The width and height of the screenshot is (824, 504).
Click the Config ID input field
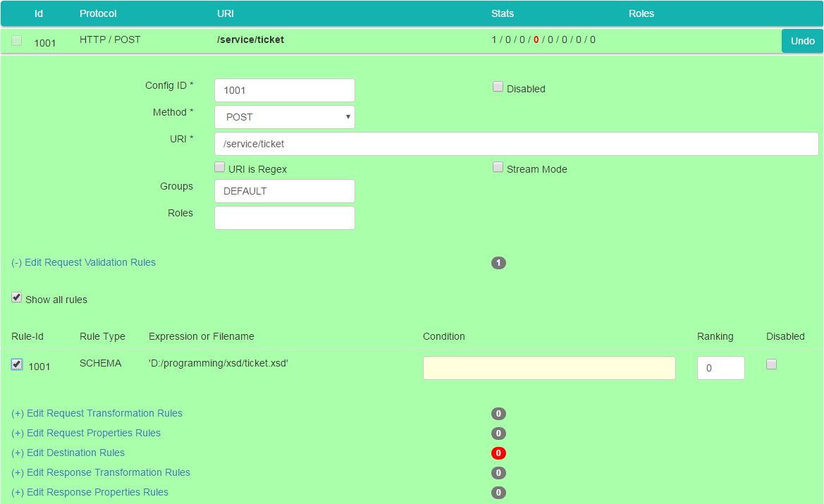284,90
